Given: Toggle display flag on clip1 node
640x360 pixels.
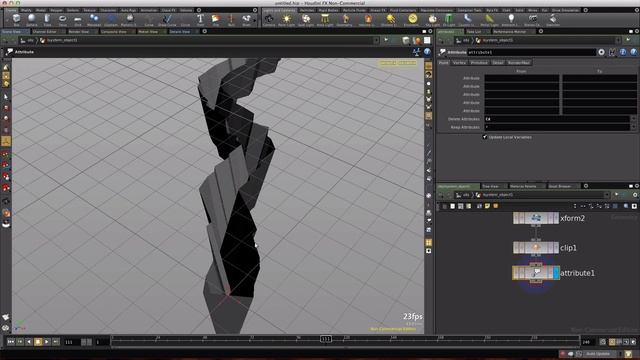Looking at the screenshot, I should (x=556, y=248).
